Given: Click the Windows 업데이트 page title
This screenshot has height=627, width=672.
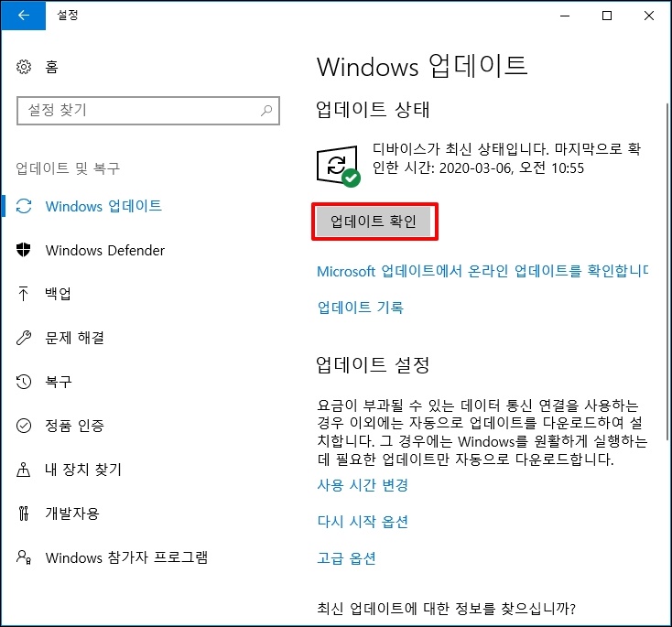Looking at the screenshot, I should click(422, 67).
